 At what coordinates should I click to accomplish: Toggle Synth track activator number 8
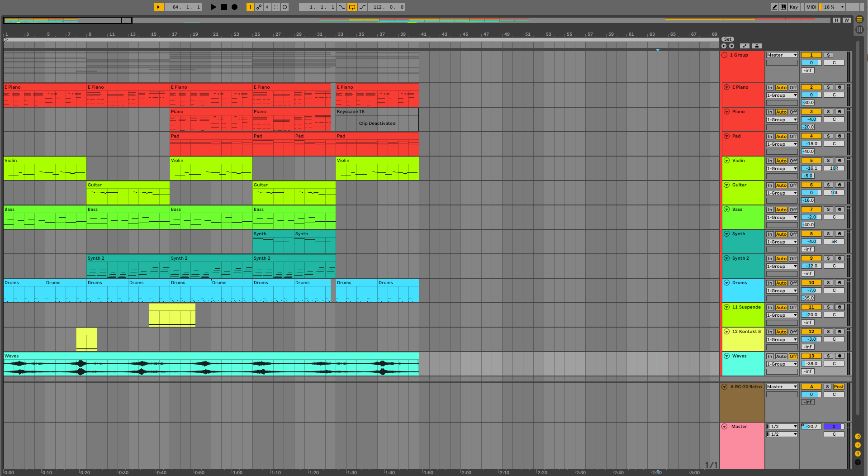coord(811,234)
